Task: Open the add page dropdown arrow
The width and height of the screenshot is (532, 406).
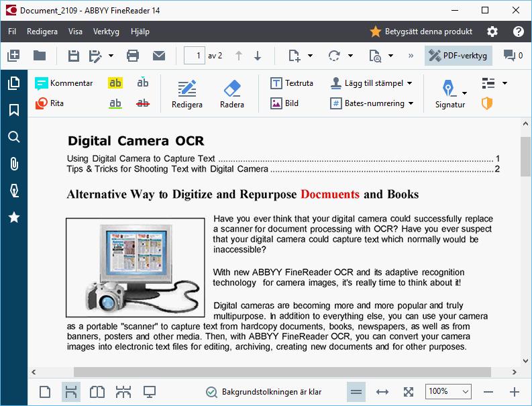Action: tap(310, 56)
